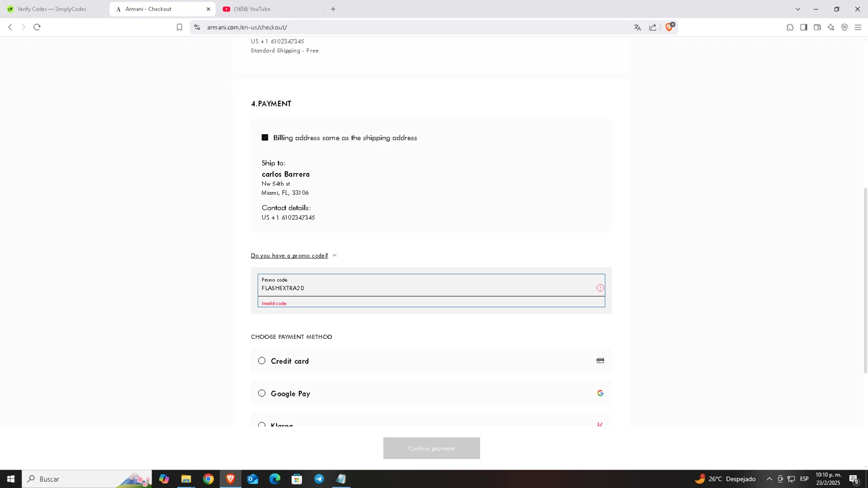Open the clock and date flyout
The width and height of the screenshot is (868, 488).
pyautogui.click(x=828, y=479)
